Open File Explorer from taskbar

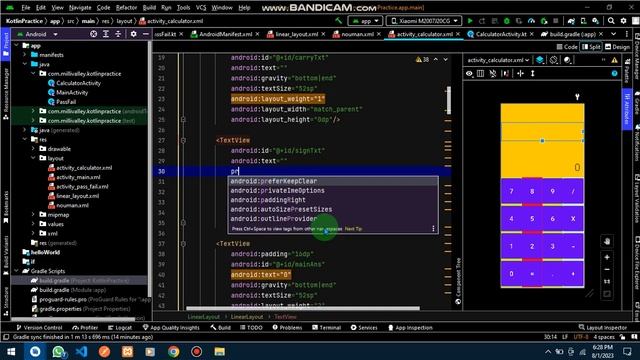pyautogui.click(x=220, y=351)
